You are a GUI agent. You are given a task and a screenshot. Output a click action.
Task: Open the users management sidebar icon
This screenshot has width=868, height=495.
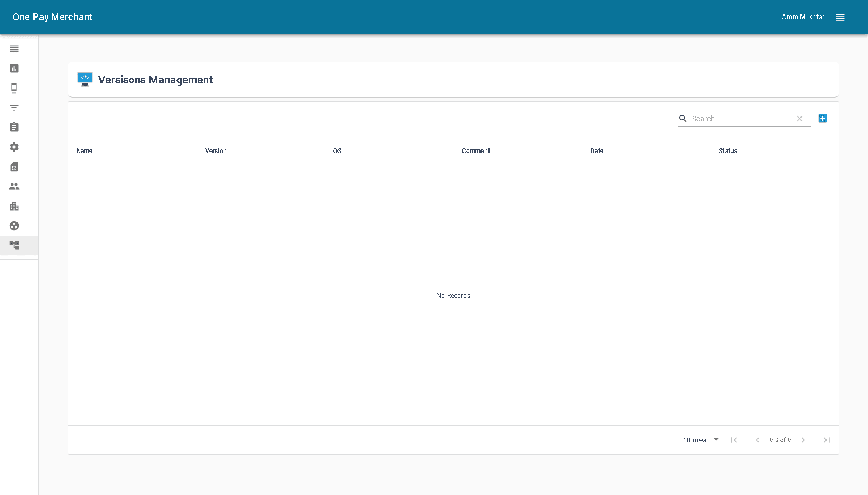point(14,186)
